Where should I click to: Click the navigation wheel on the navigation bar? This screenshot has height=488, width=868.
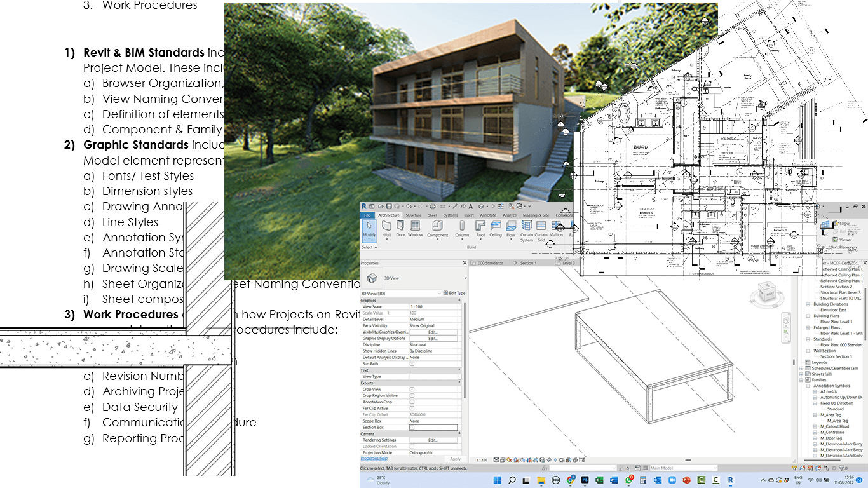786,322
